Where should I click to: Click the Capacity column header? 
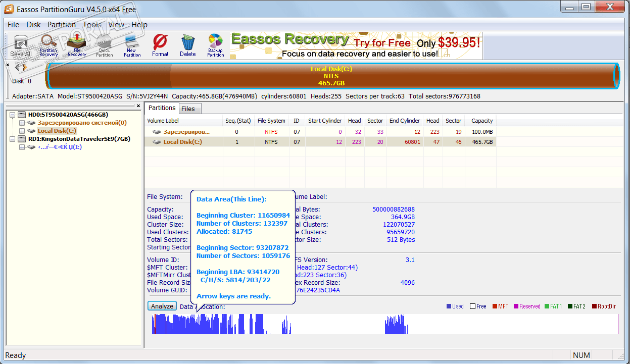[481, 121]
